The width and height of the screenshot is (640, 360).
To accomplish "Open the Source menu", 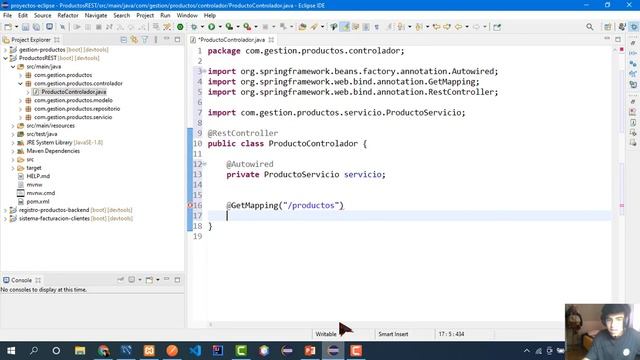I will 42,15.
